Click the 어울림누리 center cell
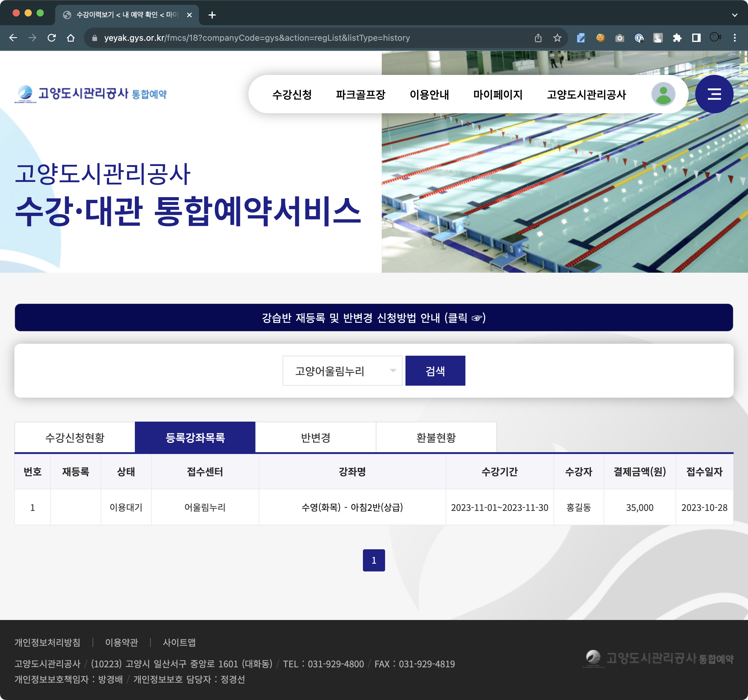 click(x=205, y=507)
